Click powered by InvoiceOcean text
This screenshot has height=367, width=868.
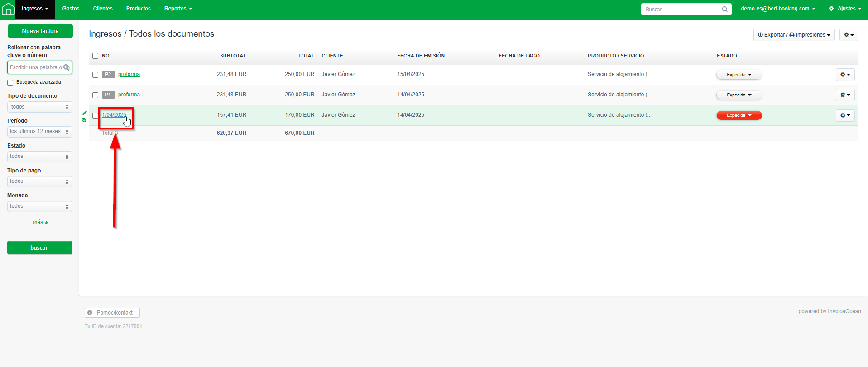(x=830, y=311)
